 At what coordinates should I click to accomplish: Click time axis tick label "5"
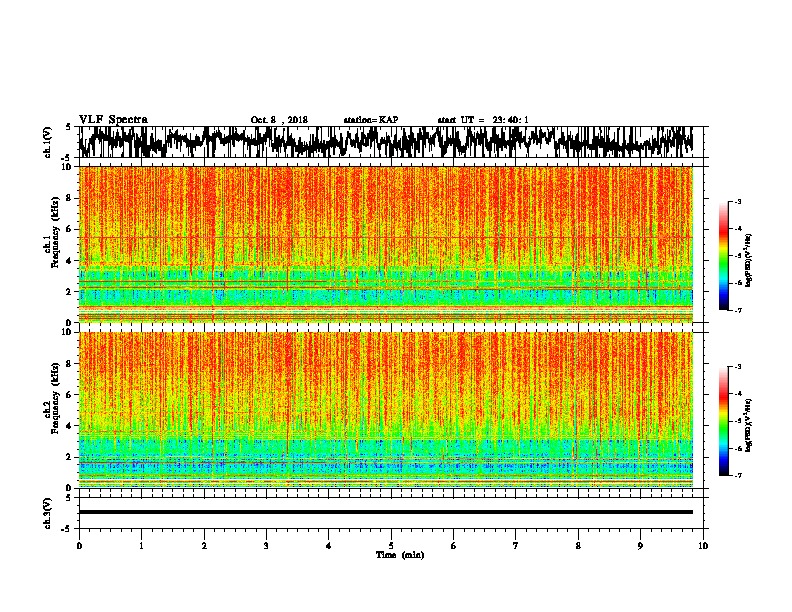click(391, 546)
